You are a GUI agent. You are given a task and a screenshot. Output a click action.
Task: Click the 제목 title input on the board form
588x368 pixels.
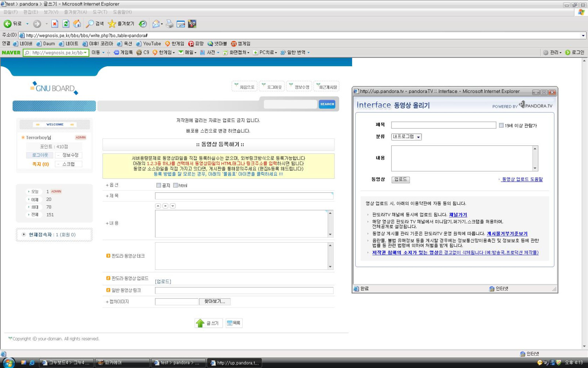coord(244,196)
